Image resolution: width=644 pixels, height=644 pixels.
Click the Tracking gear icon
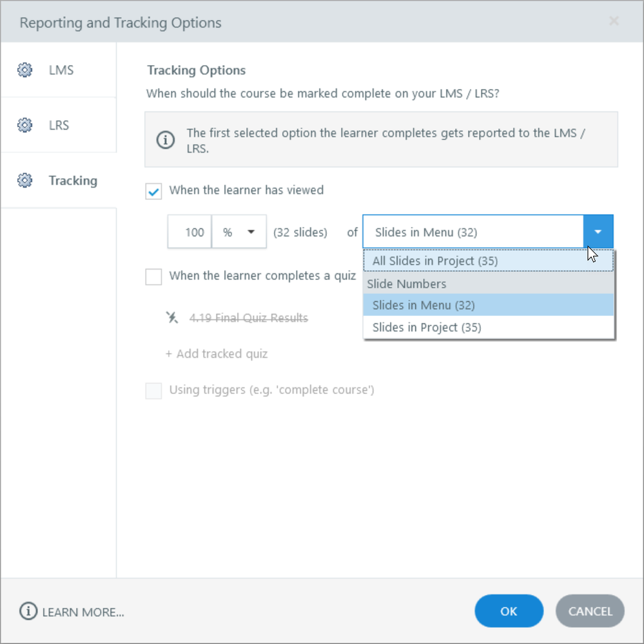pos(24,181)
